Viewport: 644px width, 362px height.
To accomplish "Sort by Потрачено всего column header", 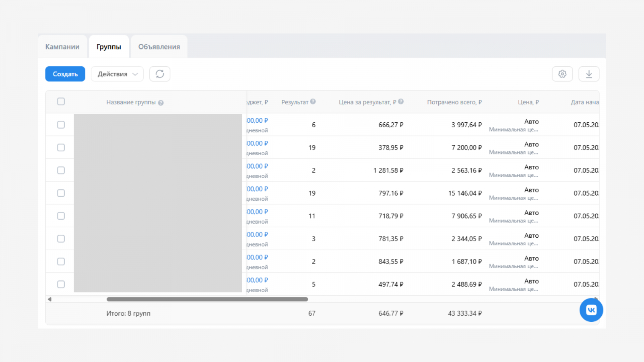I will pos(454,102).
